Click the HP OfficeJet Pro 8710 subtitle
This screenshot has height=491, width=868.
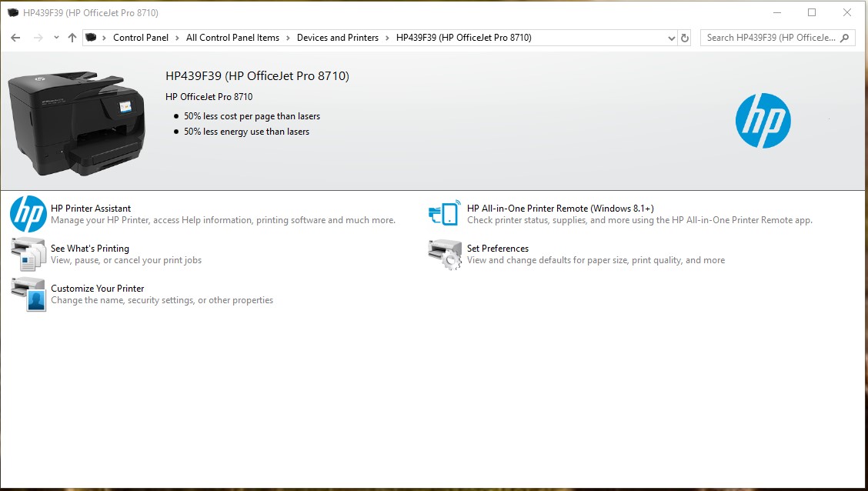209,97
